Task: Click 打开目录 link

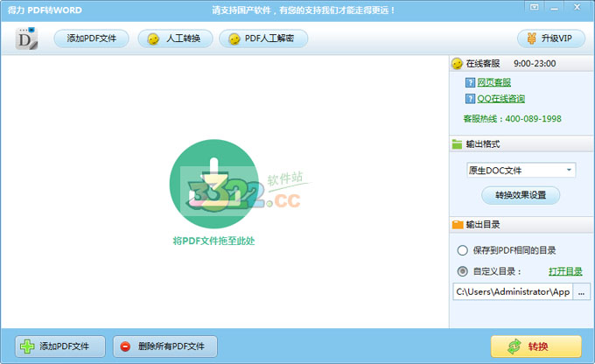Action: click(x=565, y=271)
